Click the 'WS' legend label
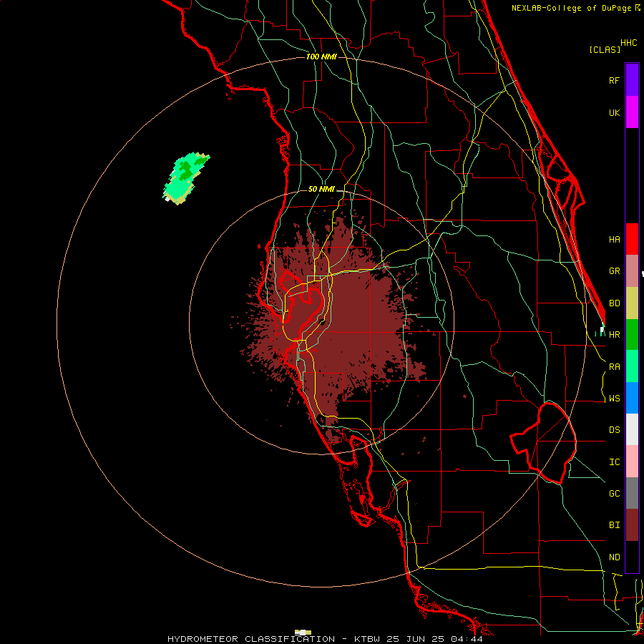The height and width of the screenshot is (644, 644). (614, 399)
